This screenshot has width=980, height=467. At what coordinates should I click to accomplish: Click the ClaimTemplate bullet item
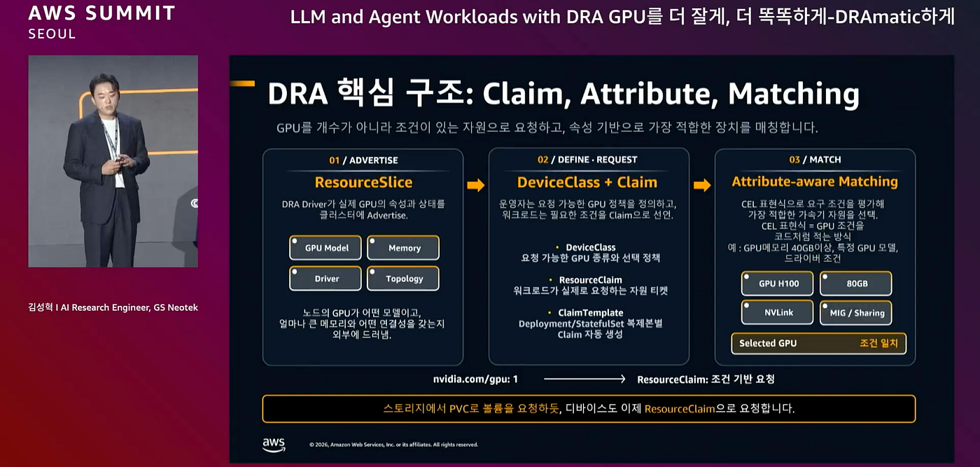(x=590, y=323)
